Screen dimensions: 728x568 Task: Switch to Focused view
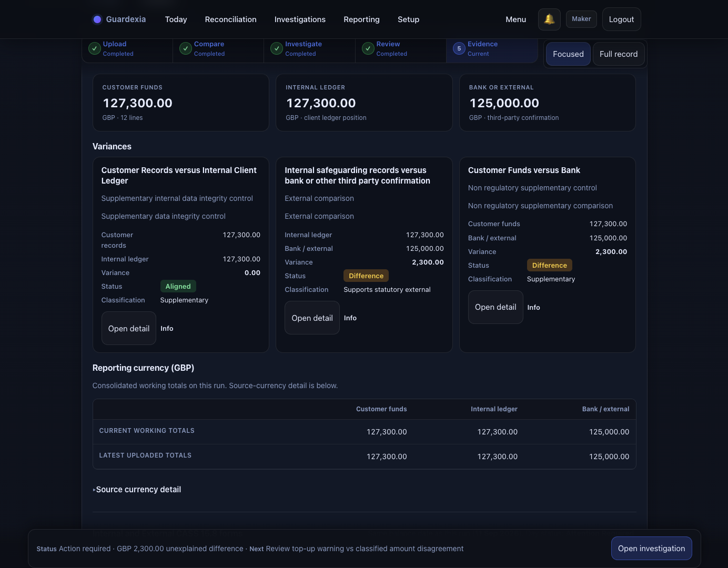[x=568, y=54]
